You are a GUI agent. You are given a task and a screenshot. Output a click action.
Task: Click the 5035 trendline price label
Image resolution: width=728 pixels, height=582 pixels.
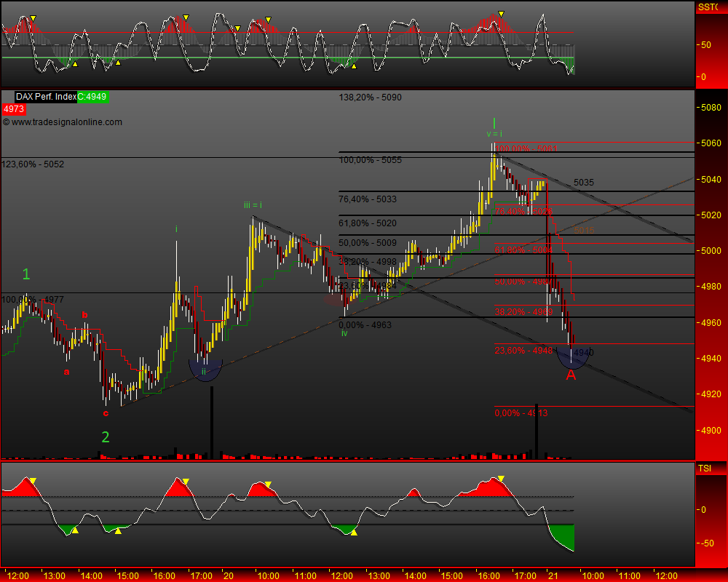coord(584,182)
